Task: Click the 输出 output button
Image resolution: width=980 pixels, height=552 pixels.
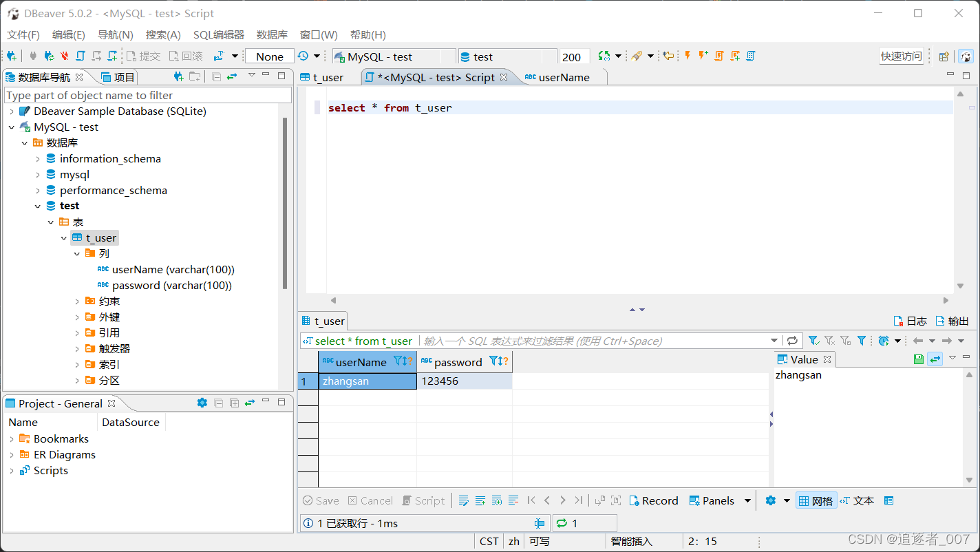Action: (952, 321)
